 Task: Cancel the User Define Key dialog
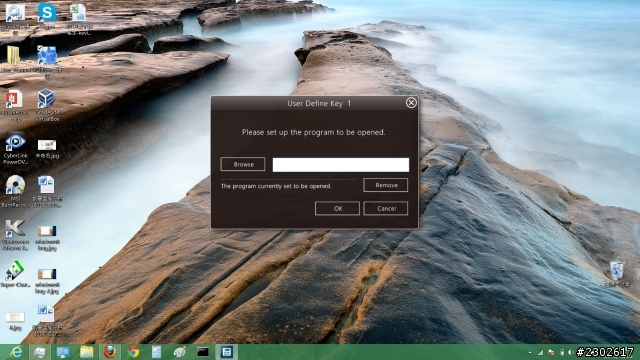coord(386,208)
